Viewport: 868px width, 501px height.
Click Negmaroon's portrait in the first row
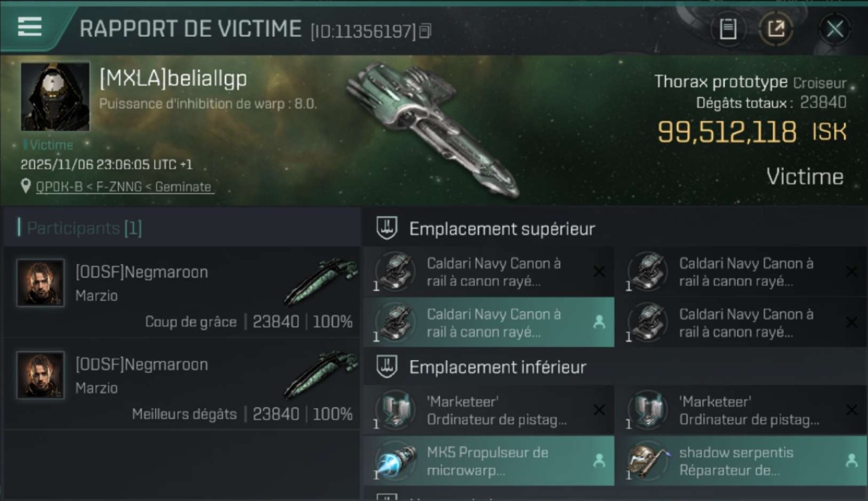[x=41, y=283]
